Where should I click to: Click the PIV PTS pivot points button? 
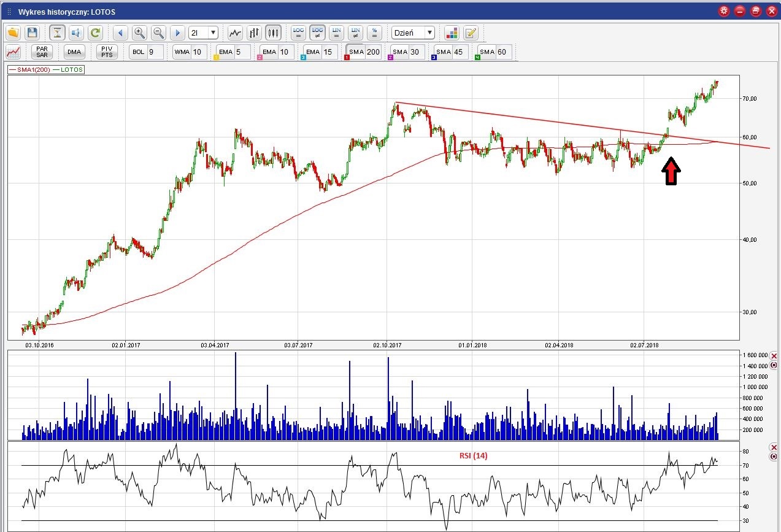point(107,52)
